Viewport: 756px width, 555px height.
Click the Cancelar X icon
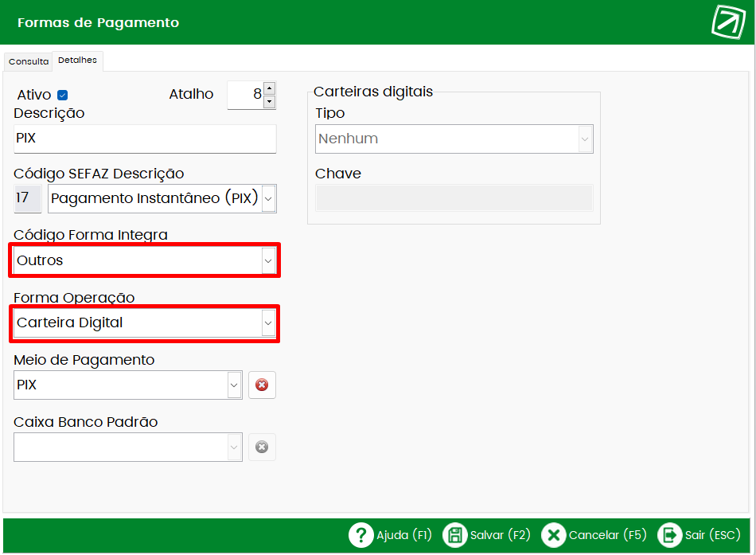click(553, 535)
